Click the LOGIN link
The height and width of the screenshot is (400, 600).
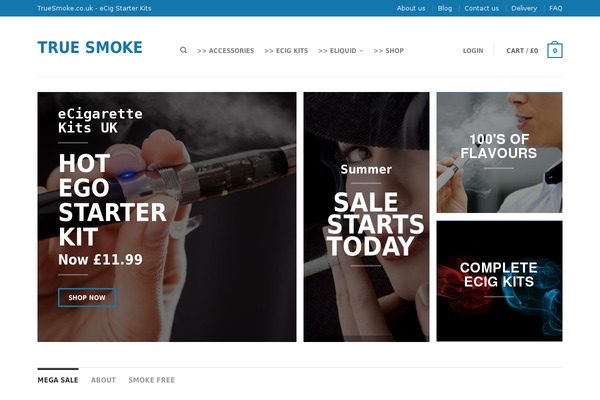(x=473, y=51)
